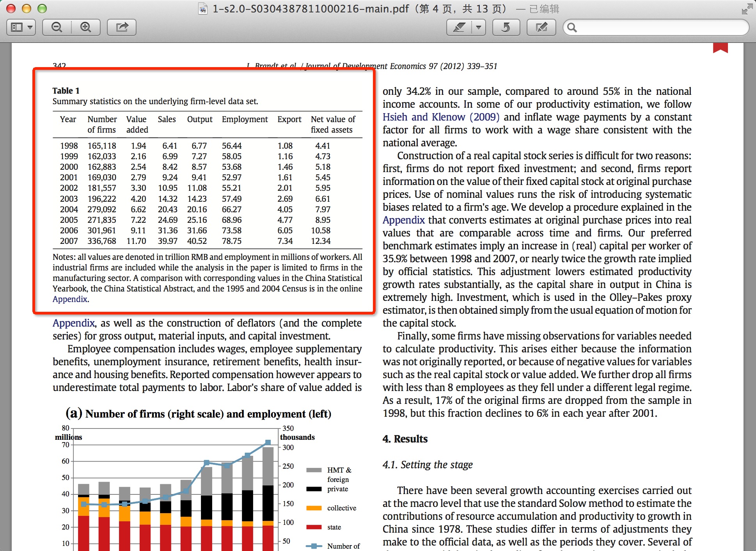Screen dimensions: 756x551
Task: Click the blue Number of firms legend marker
Action: pos(314,546)
